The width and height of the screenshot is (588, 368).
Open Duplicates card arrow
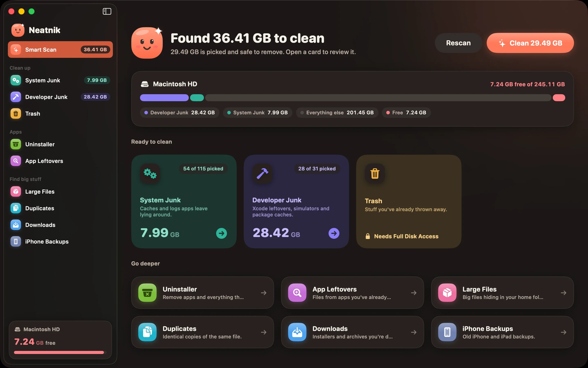[x=264, y=332]
